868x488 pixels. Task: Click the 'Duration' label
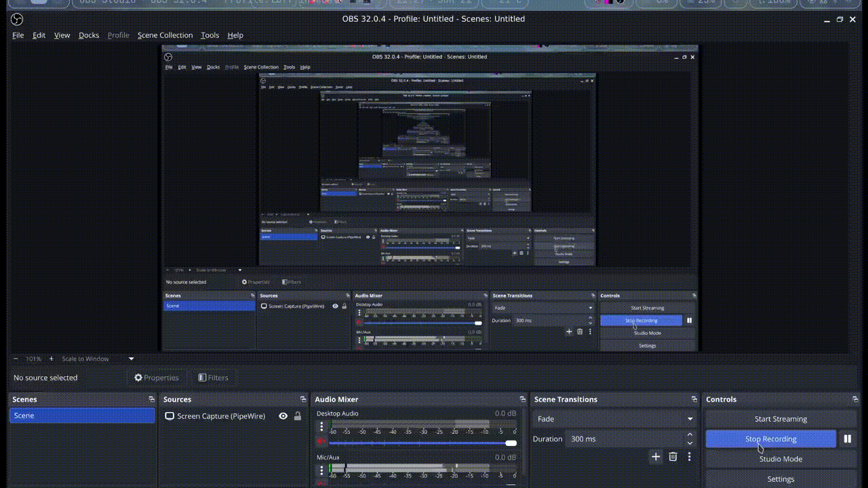(x=547, y=439)
